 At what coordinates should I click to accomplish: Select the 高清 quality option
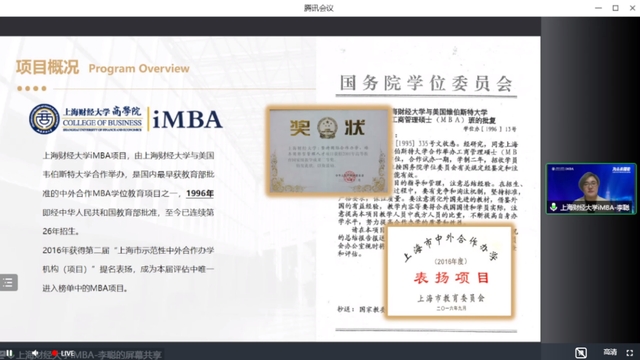(610, 352)
